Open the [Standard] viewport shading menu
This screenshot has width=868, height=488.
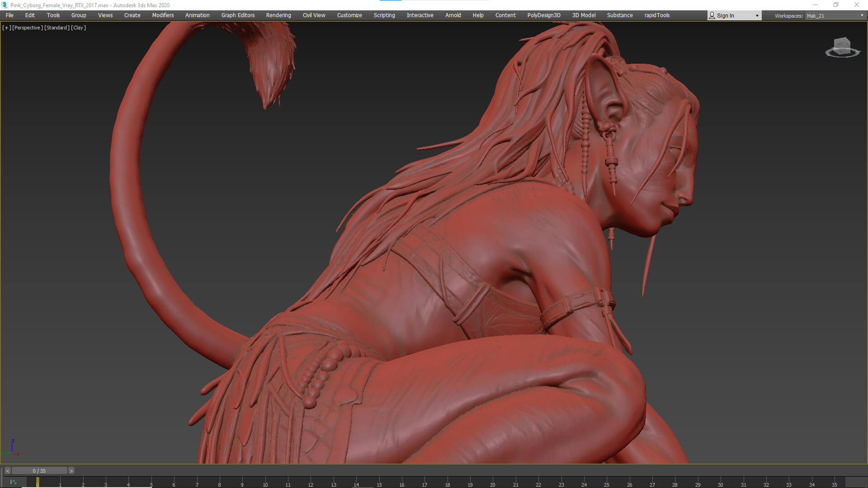coord(57,28)
